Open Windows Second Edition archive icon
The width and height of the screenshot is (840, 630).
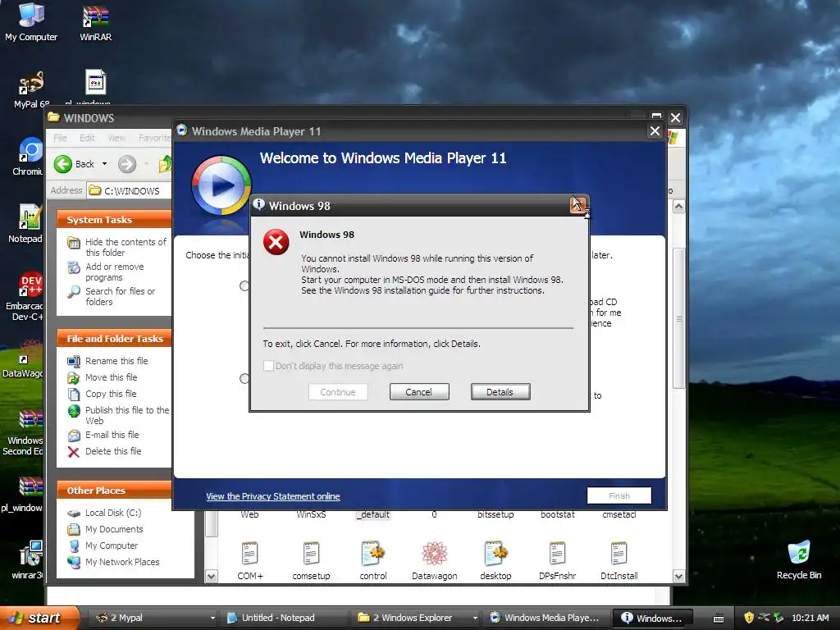click(x=24, y=431)
